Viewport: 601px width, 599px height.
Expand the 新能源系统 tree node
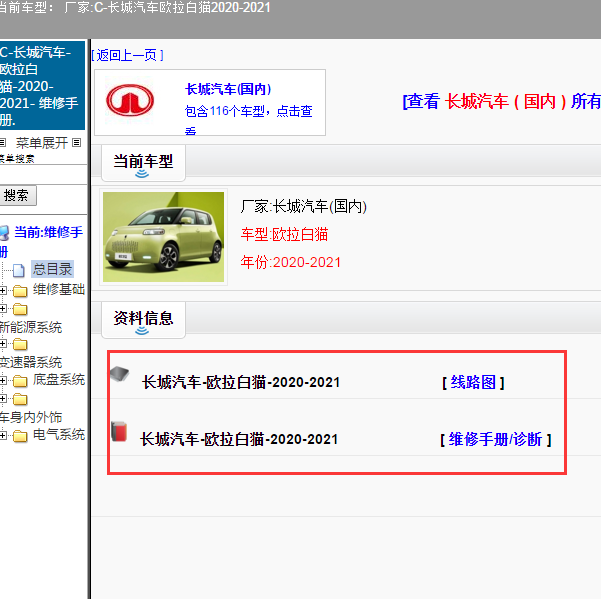point(3,309)
